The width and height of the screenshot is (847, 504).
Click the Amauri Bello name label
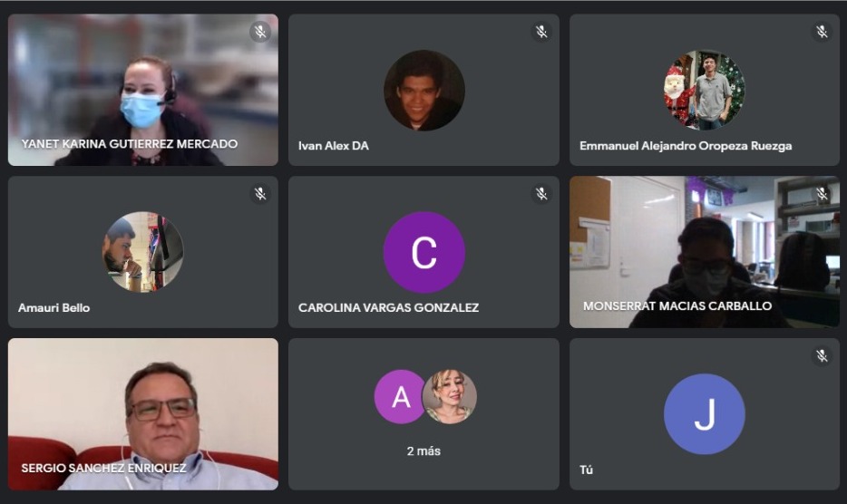coord(54,308)
